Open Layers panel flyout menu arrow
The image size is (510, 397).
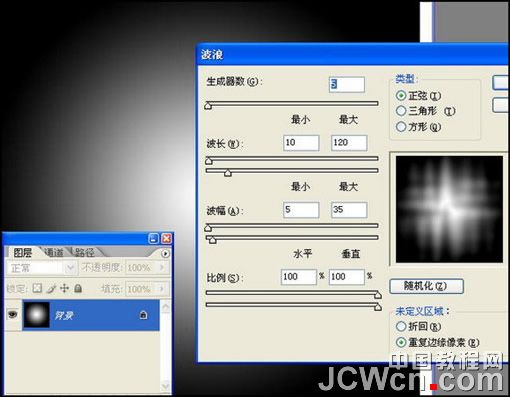(165, 254)
